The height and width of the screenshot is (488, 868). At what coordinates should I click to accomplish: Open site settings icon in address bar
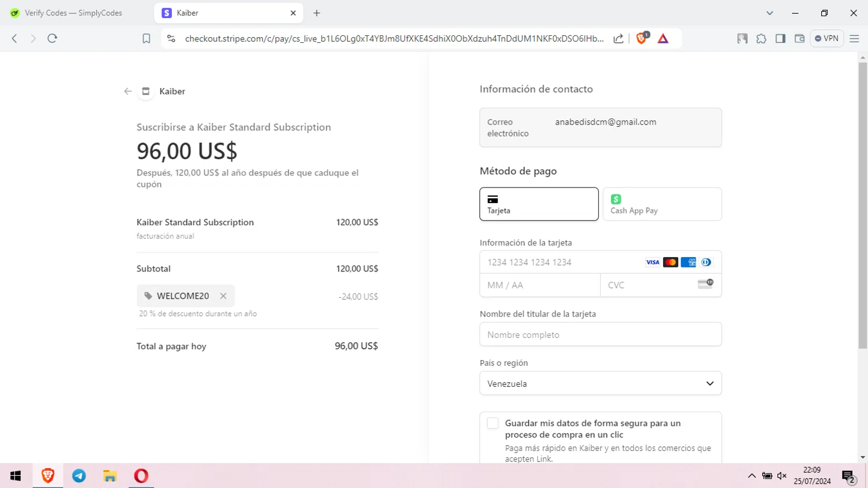[x=171, y=38]
